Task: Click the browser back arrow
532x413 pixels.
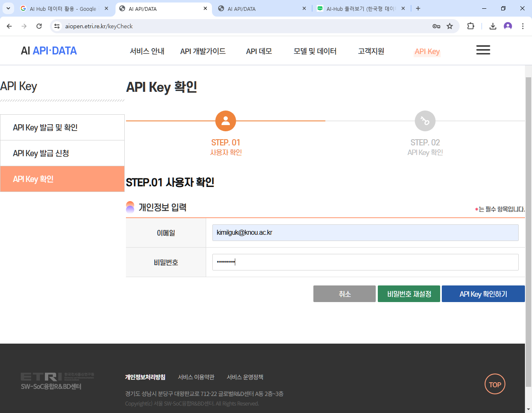Action: 9,26
